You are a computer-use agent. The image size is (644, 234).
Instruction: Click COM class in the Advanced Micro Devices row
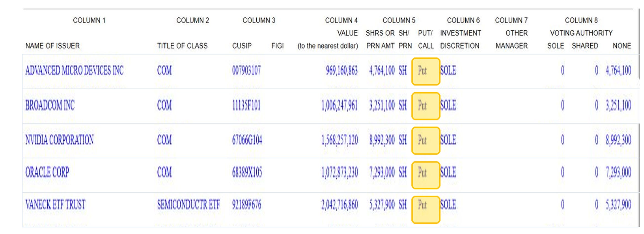[164, 71]
